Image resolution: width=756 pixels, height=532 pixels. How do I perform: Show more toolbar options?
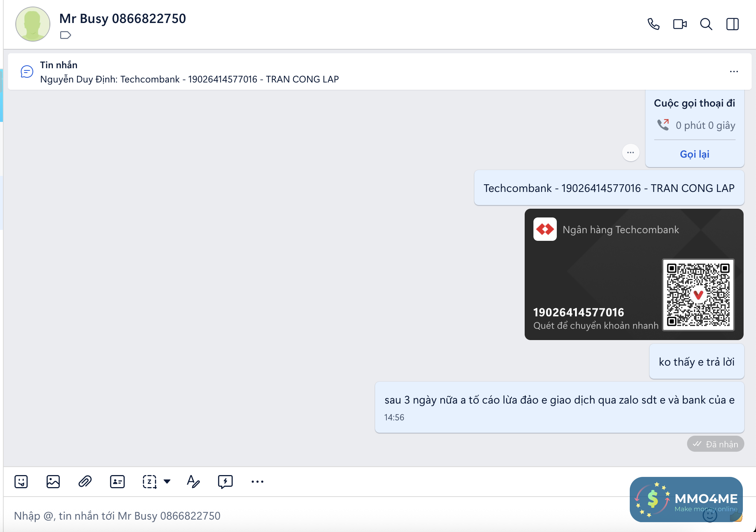pos(257,482)
